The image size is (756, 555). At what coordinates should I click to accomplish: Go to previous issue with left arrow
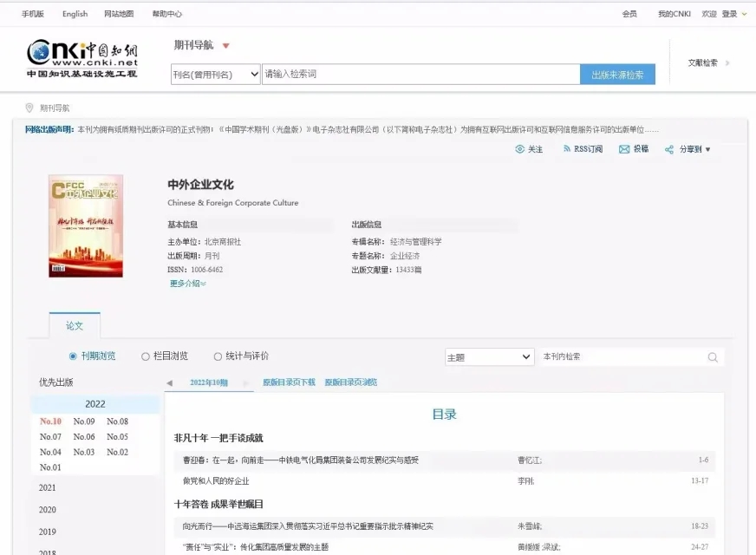point(170,382)
